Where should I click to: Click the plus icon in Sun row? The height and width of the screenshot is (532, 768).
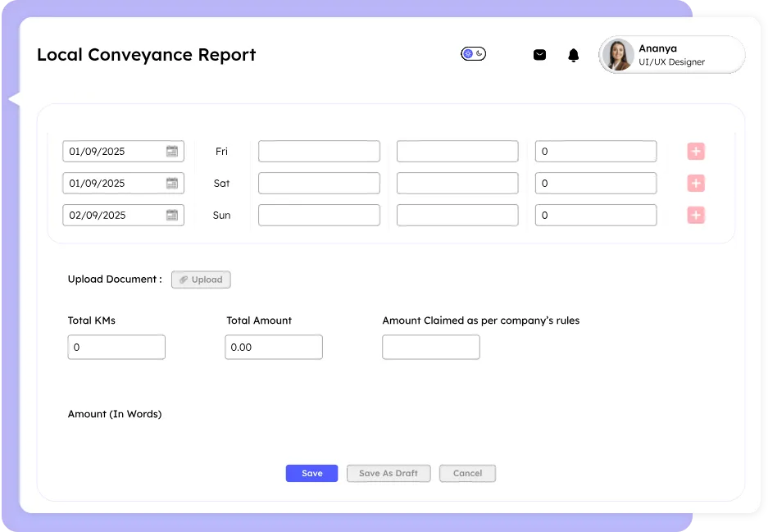point(696,216)
